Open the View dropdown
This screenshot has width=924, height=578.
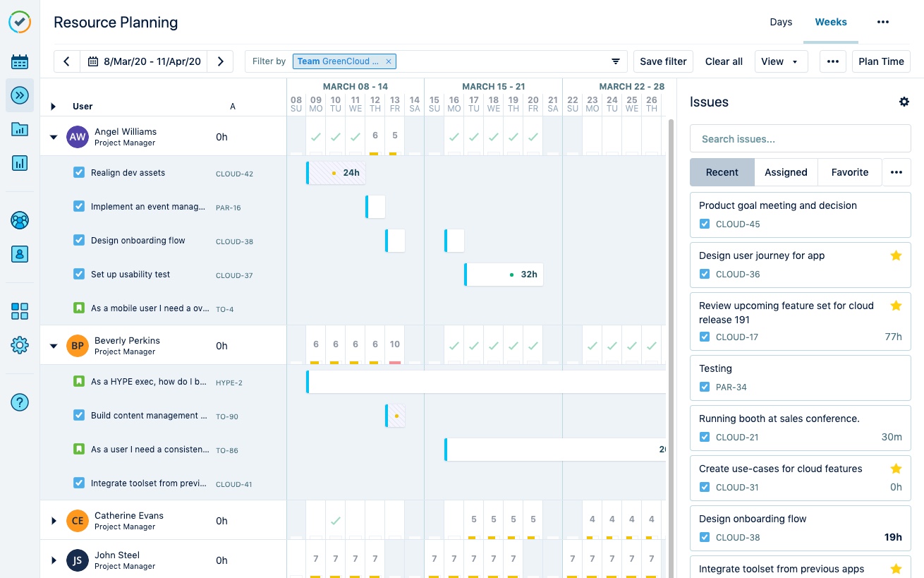point(780,61)
